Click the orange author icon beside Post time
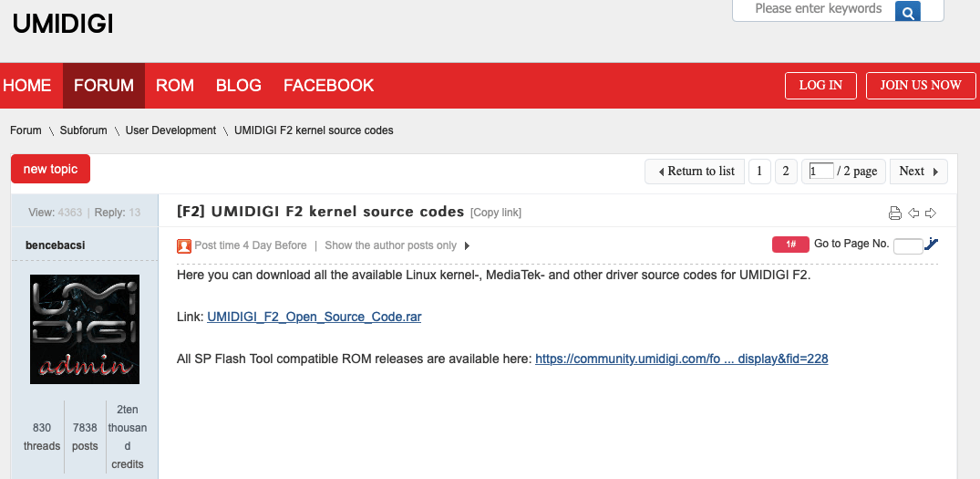 tap(184, 245)
